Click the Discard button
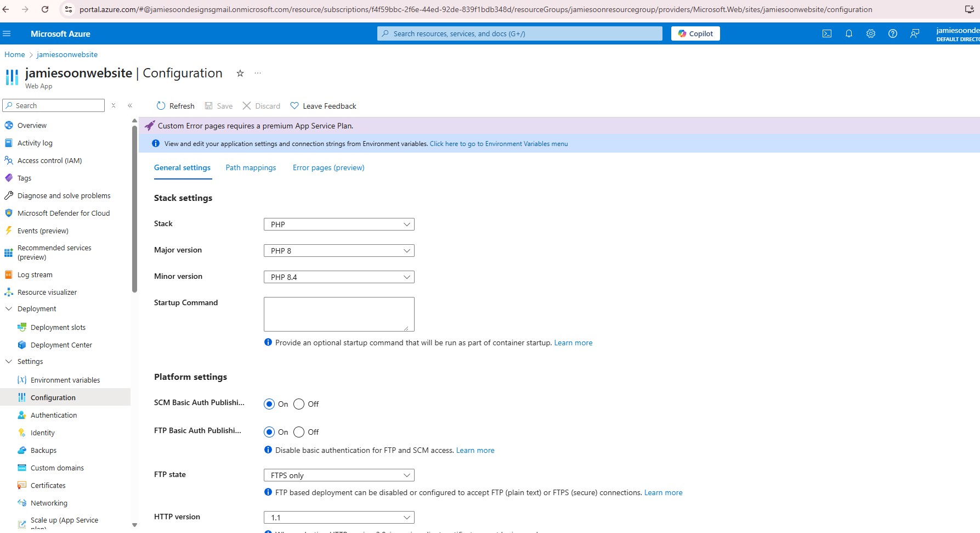 (x=261, y=106)
